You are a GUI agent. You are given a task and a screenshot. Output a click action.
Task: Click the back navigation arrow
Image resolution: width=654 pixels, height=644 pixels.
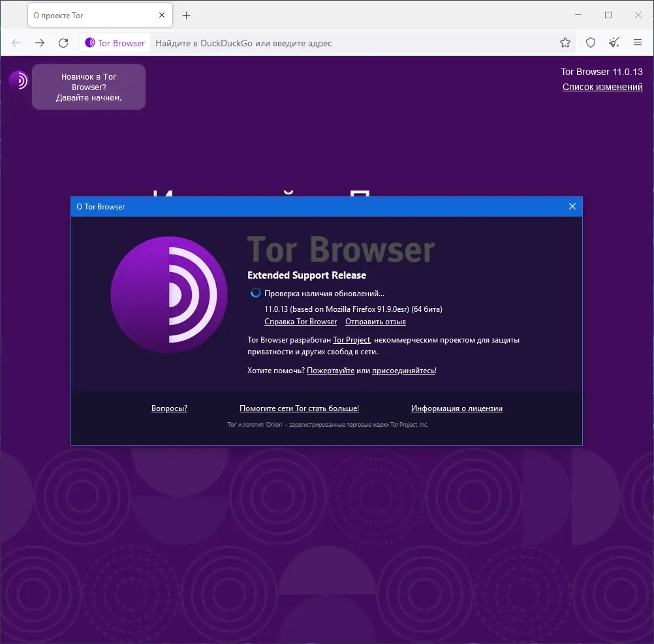click(16, 43)
